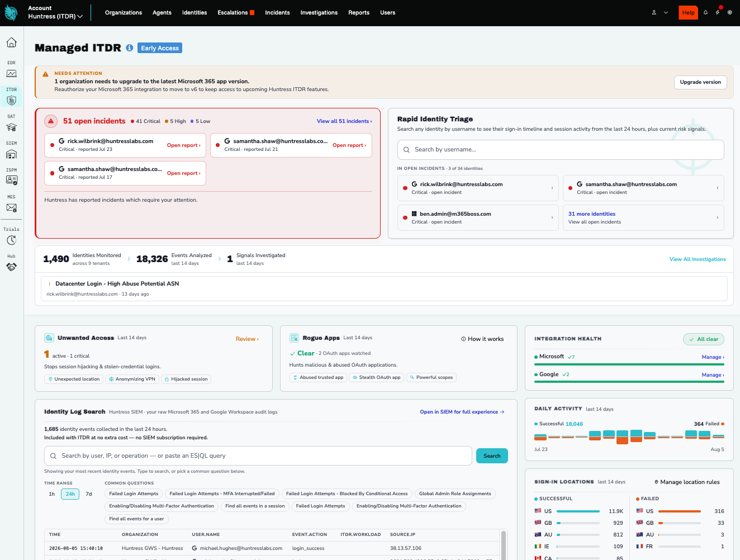The width and height of the screenshot is (740, 560).
Task: Click the Google icon beside michael.hughes
Action: point(195,548)
